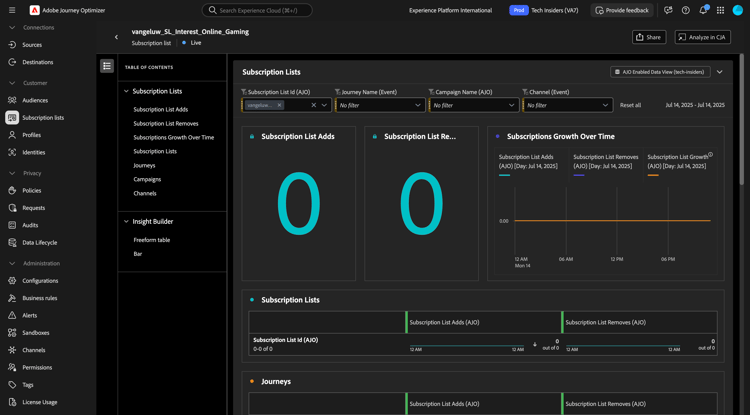
Task: Click Reset all filters link
Action: point(630,105)
